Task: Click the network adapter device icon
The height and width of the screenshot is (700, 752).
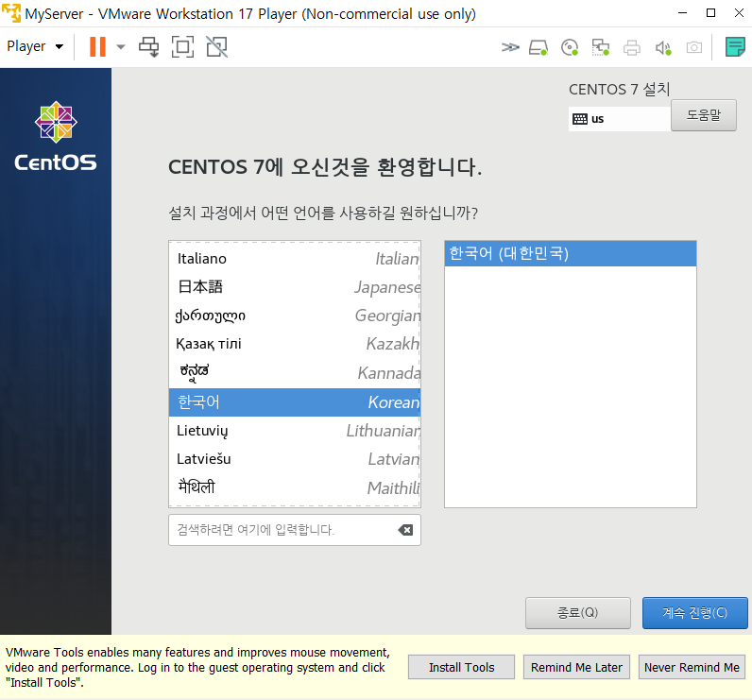Action: click(x=601, y=47)
